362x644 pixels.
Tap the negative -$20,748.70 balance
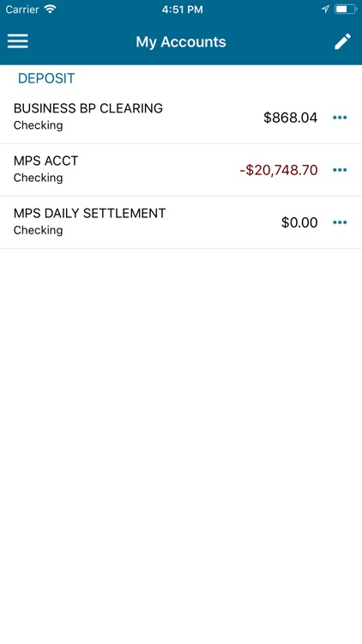coord(279,170)
